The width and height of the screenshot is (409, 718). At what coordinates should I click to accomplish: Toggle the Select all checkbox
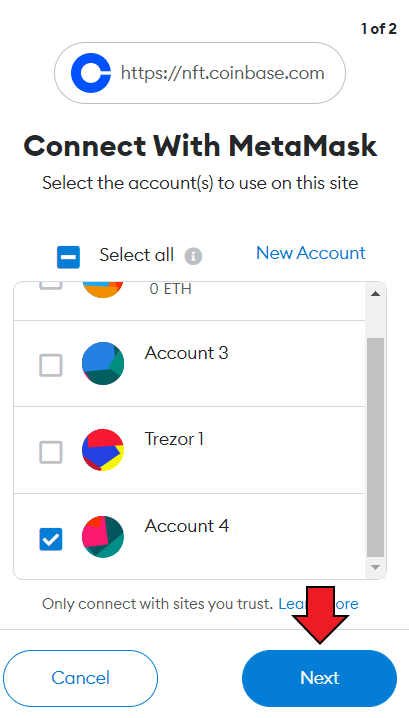[68, 257]
